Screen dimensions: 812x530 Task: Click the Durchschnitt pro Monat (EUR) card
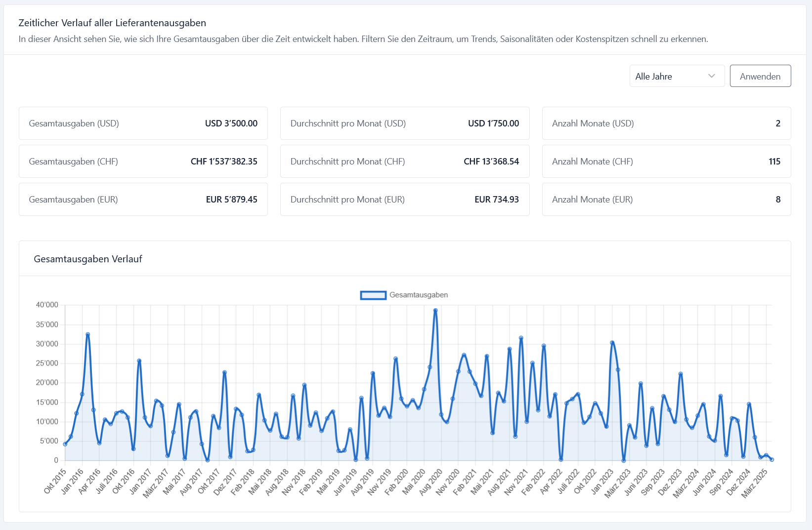pyautogui.click(x=404, y=200)
